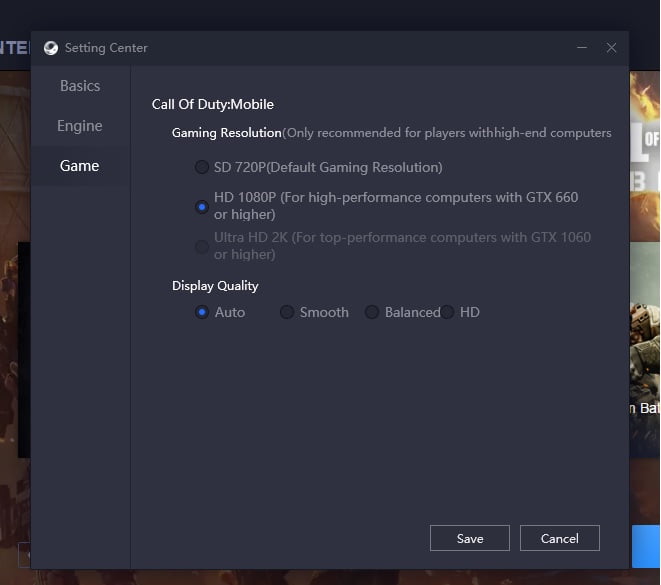Screen dimensions: 661x585
Task: Save the game settings
Action: (470, 538)
